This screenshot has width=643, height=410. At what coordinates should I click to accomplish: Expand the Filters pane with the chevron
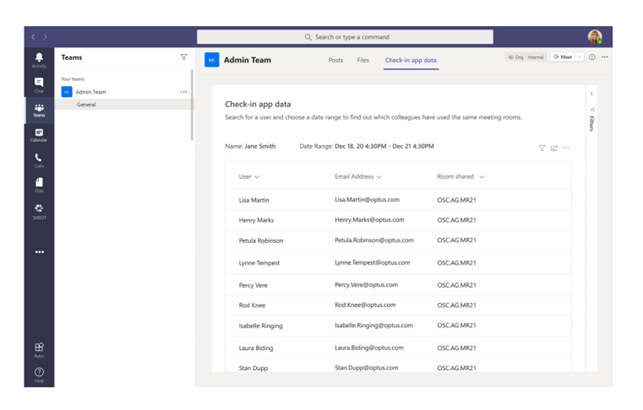pyautogui.click(x=591, y=94)
